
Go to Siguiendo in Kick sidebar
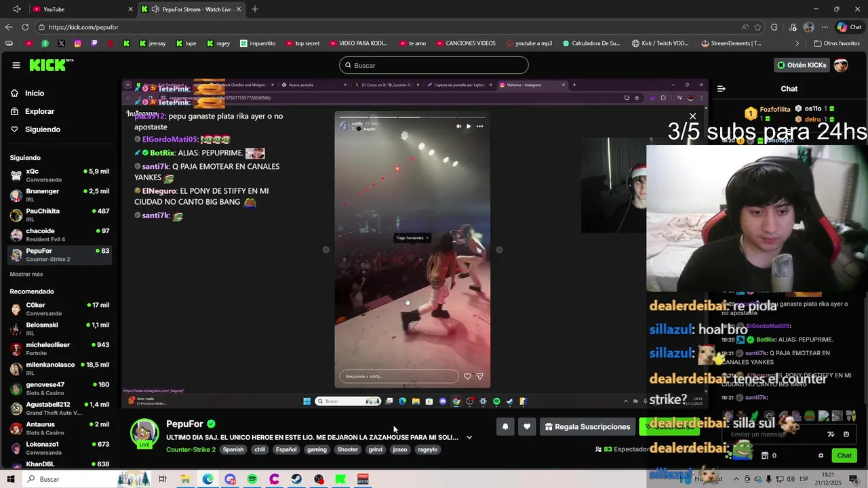click(x=42, y=129)
